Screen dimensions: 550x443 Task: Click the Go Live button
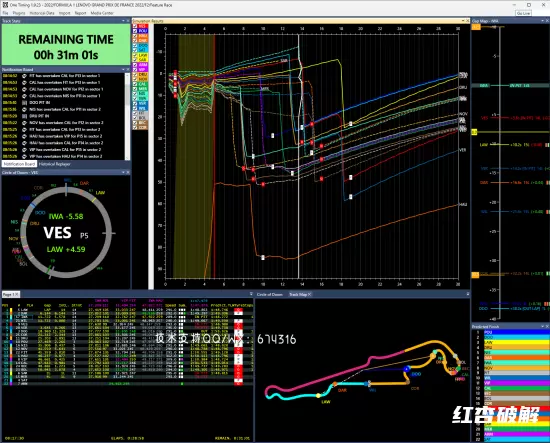(x=523, y=13)
